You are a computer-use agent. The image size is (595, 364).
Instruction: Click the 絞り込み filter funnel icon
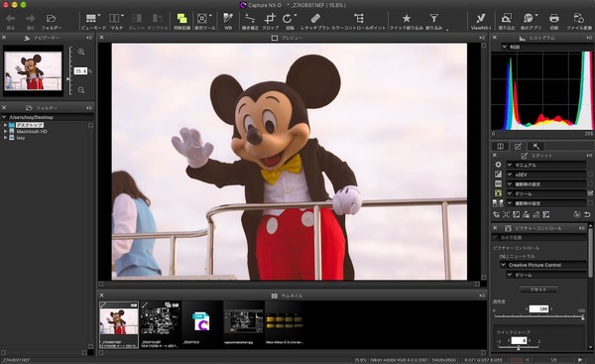pyautogui.click(x=433, y=18)
